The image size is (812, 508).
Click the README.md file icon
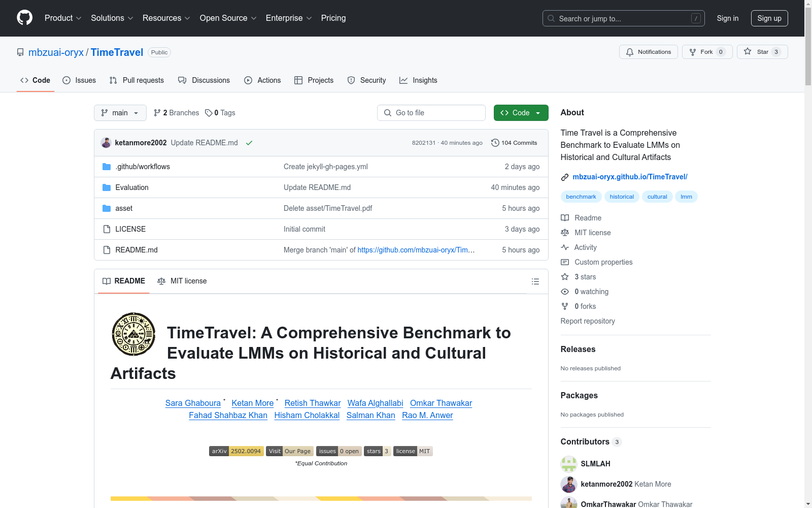(x=107, y=250)
